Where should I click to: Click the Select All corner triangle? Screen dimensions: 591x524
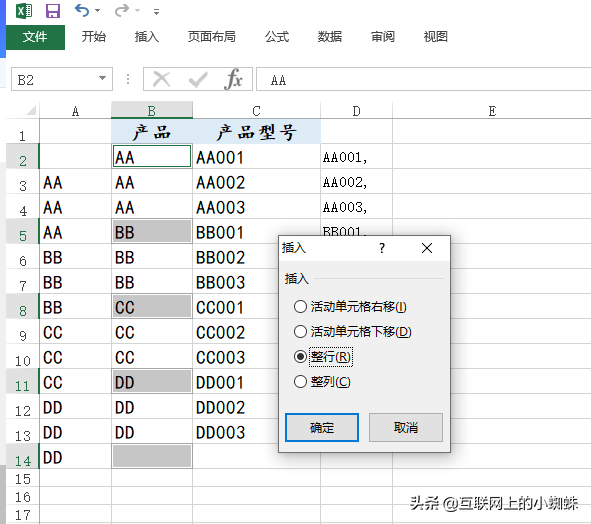(31, 110)
